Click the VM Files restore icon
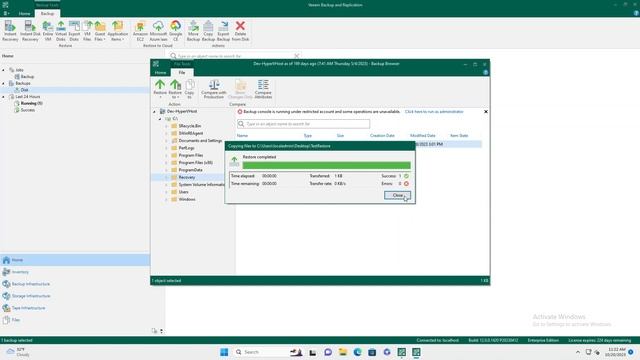 [87, 31]
